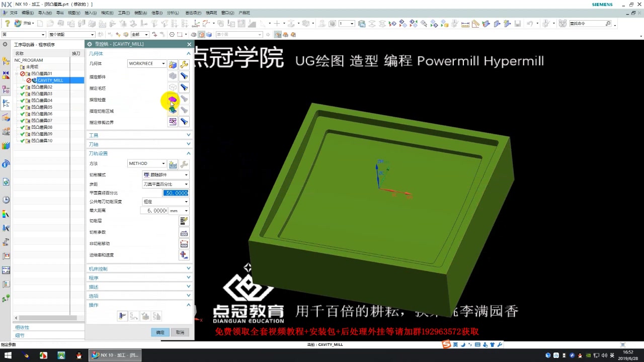
Task: Open the 几何体 WORKPIECE dropdown
Action: (147, 63)
